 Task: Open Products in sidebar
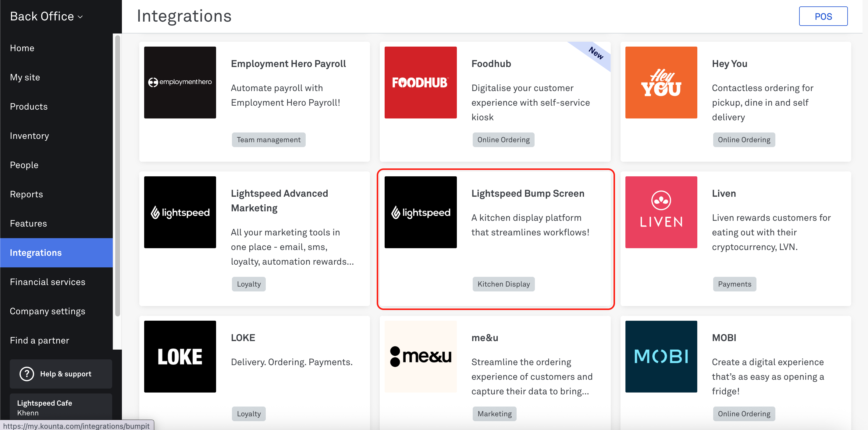pos(56,106)
